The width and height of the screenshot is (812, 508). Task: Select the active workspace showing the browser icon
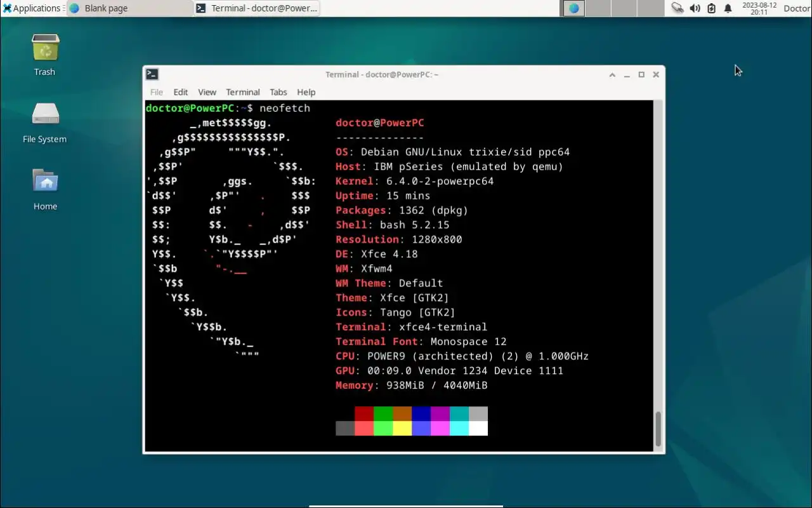[x=574, y=8]
